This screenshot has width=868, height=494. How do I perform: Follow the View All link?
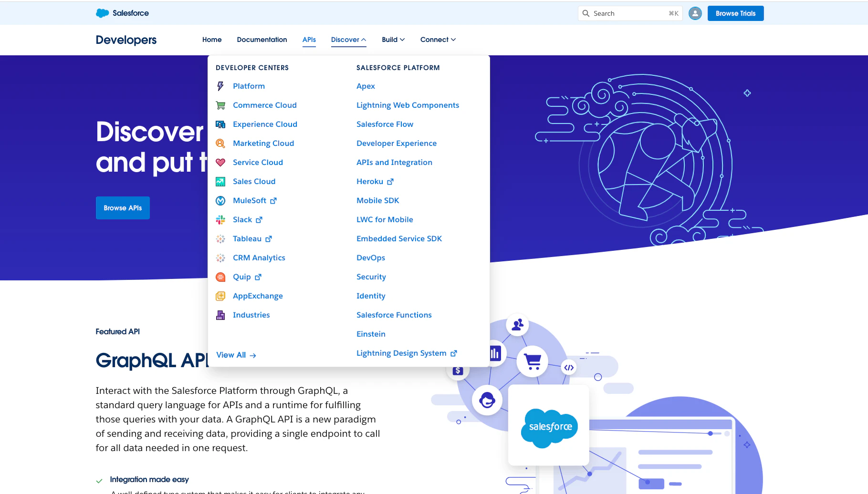point(236,355)
